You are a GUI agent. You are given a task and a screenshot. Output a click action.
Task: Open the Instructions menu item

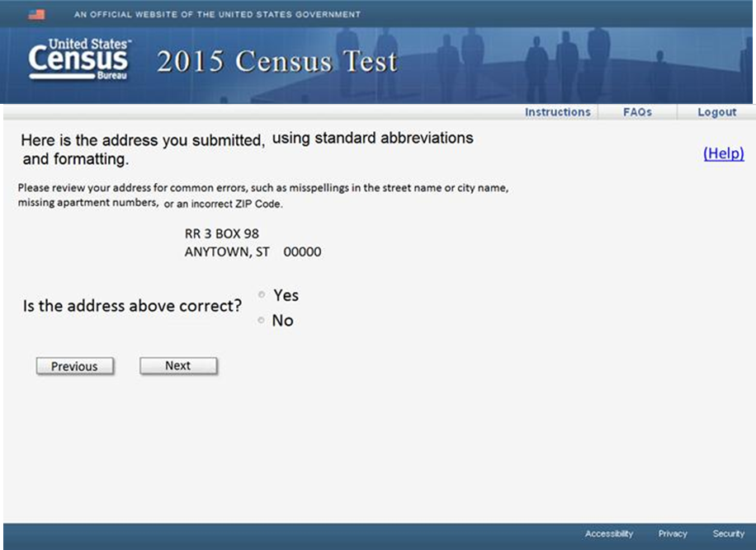click(x=557, y=112)
